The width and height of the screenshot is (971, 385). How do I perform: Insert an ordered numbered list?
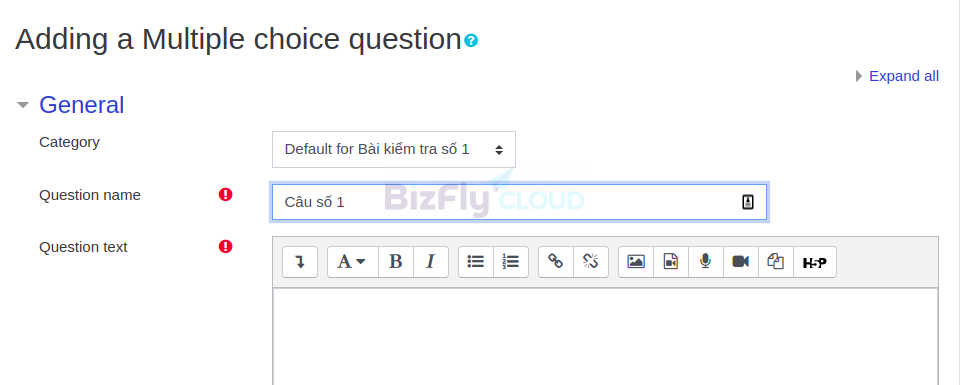[511, 262]
